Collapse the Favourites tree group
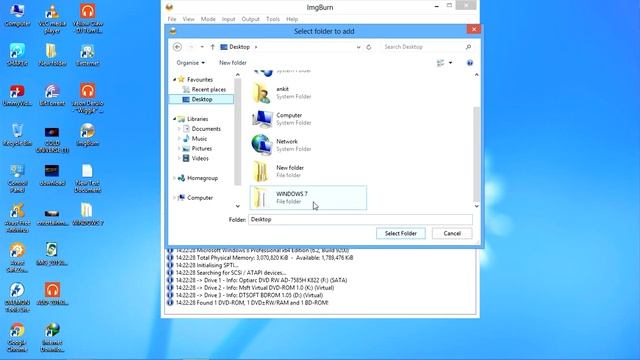This screenshot has width=640, height=360. [175, 80]
